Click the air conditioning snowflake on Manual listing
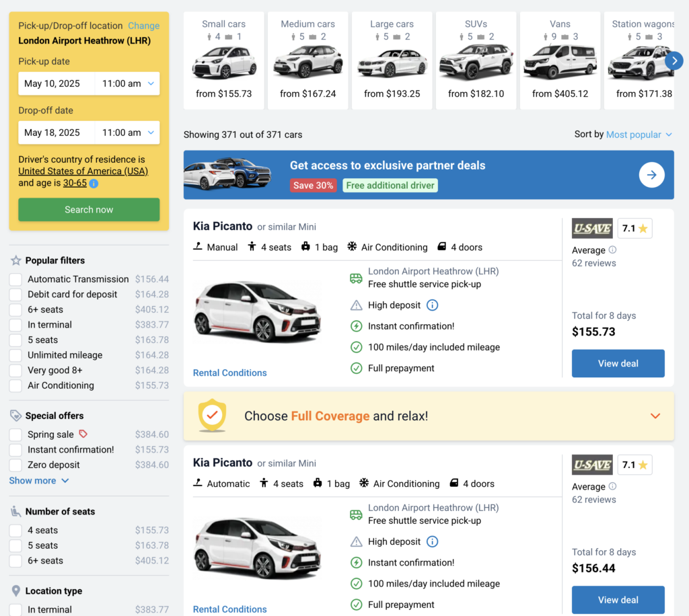The image size is (689, 616). pyautogui.click(x=352, y=246)
